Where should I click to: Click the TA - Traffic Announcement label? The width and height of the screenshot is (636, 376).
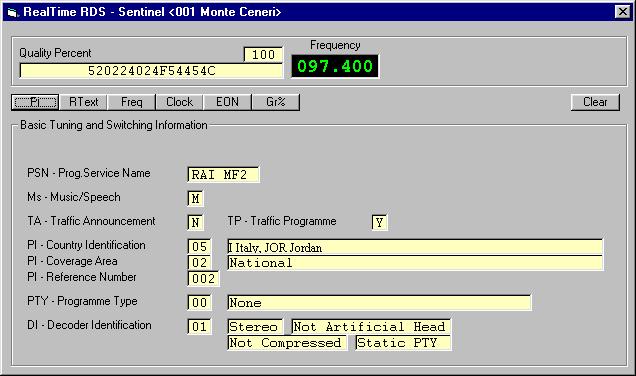(x=91, y=221)
